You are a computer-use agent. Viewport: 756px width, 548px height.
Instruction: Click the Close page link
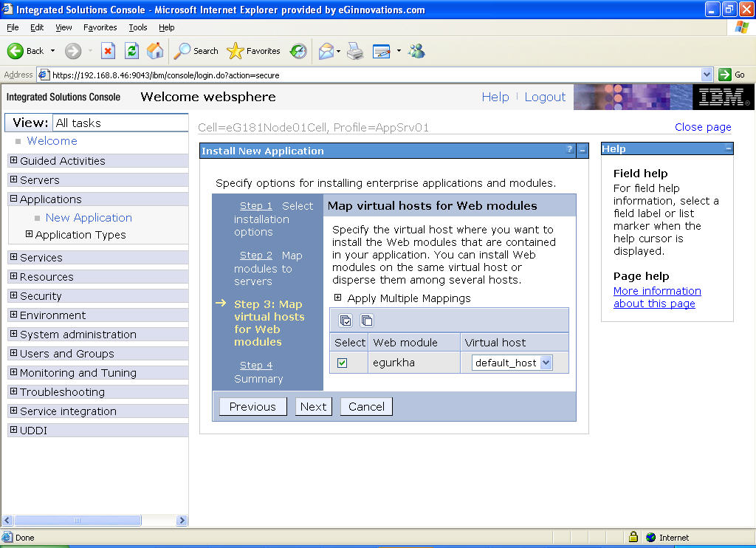click(703, 127)
